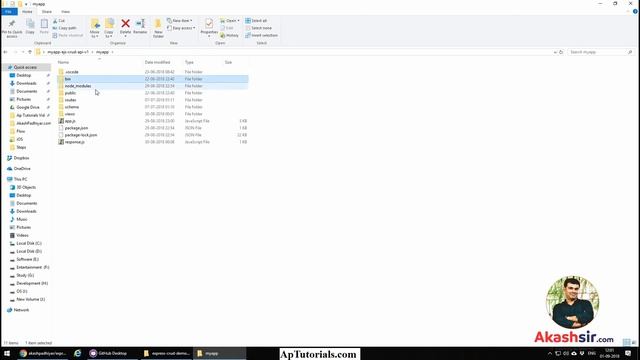
Task: Sort by the Date modified header
Action: (157, 62)
